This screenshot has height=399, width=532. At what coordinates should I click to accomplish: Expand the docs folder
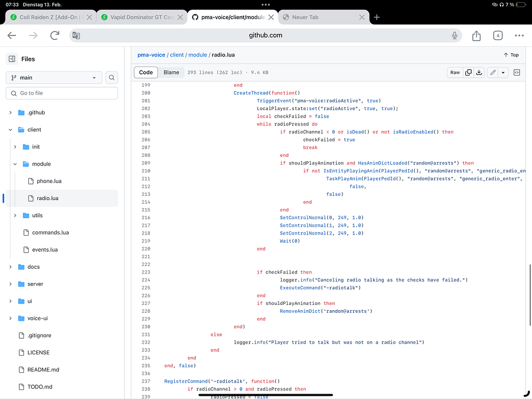[11, 267]
